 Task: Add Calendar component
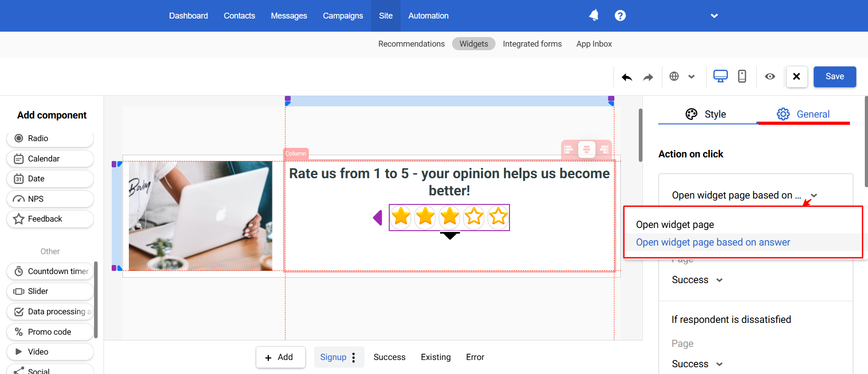click(x=50, y=159)
